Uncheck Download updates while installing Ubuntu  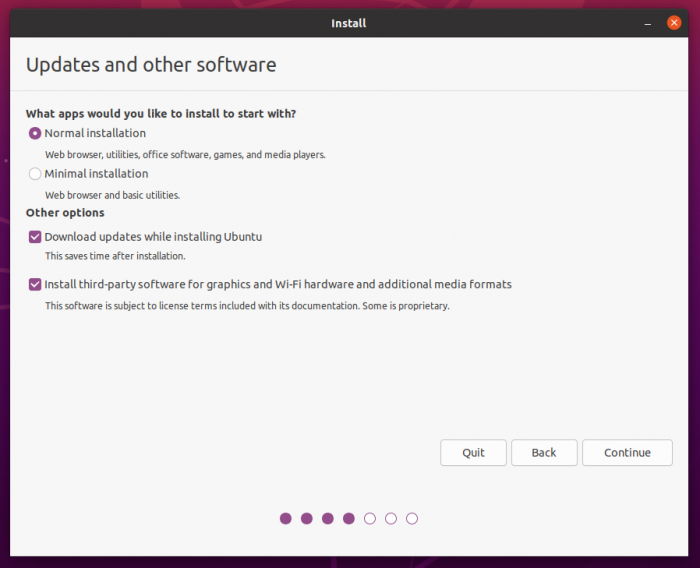(36, 237)
